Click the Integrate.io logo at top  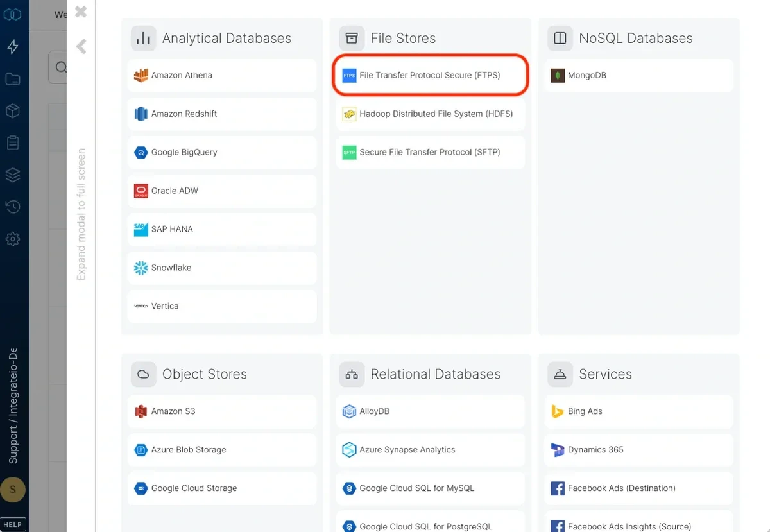pos(13,14)
